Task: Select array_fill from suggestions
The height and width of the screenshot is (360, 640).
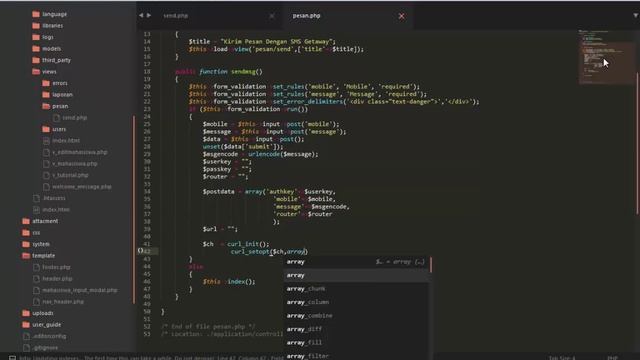Action: click(x=357, y=342)
